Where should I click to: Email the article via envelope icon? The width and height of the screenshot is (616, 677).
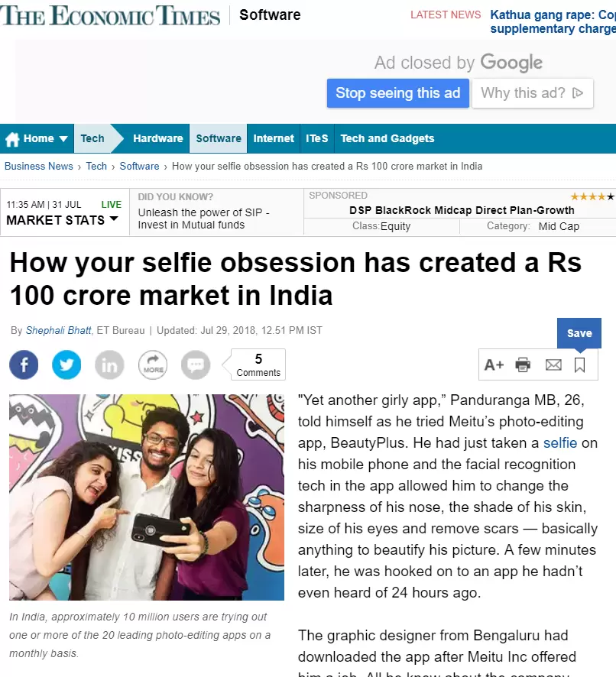tap(553, 364)
